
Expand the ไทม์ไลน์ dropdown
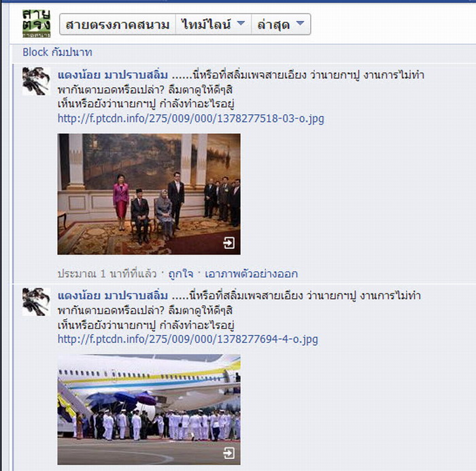click(214, 25)
